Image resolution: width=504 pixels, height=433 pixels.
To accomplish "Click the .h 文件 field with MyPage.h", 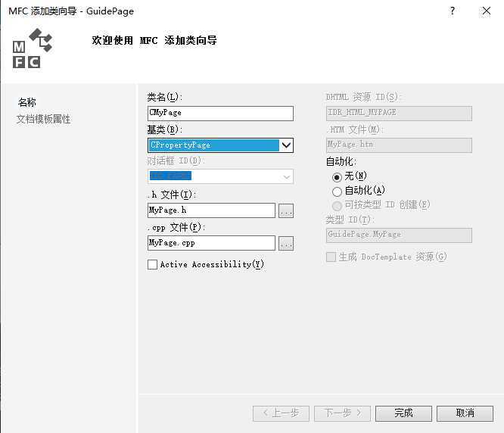I will point(211,210).
